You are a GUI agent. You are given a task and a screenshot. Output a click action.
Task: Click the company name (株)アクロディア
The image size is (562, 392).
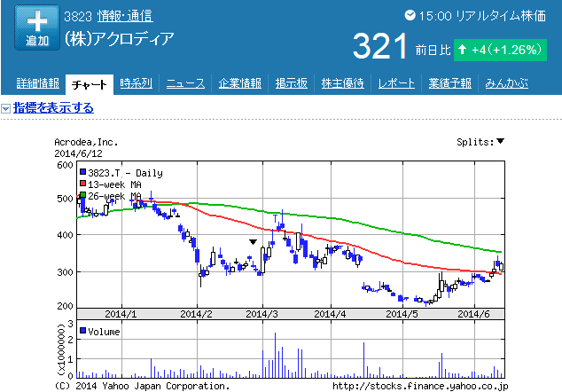click(x=119, y=39)
